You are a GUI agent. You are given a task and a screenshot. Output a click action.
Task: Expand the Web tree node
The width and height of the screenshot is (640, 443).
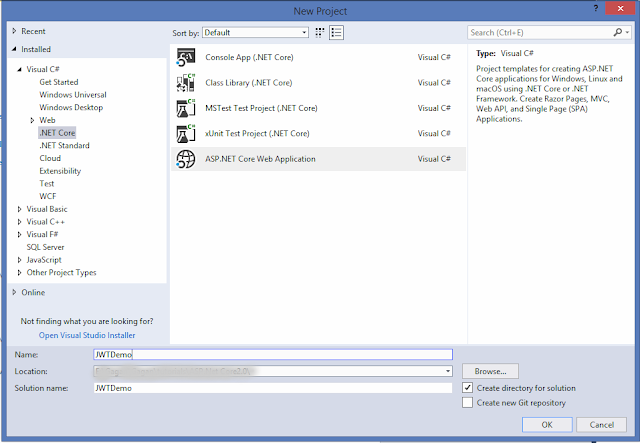pos(32,120)
